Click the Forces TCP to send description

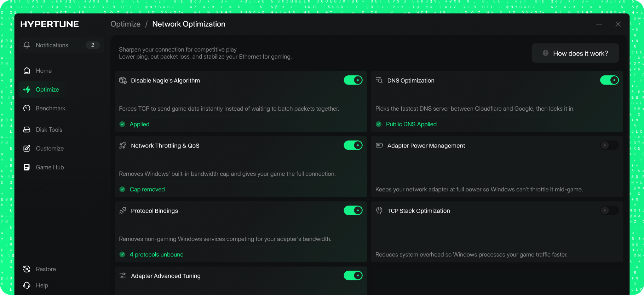[229, 109]
